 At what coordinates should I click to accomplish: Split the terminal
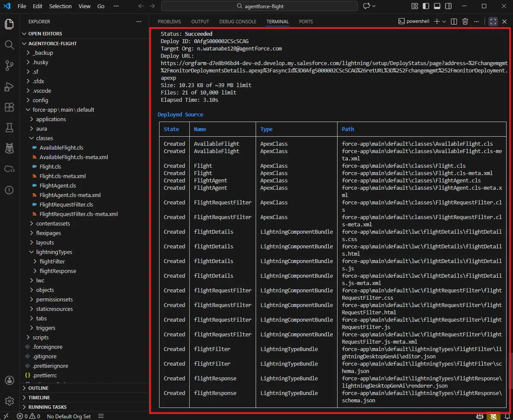point(454,22)
